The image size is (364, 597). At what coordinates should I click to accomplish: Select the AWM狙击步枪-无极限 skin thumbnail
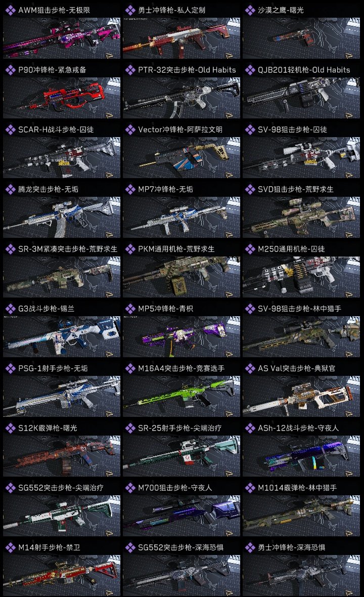[x=62, y=38]
